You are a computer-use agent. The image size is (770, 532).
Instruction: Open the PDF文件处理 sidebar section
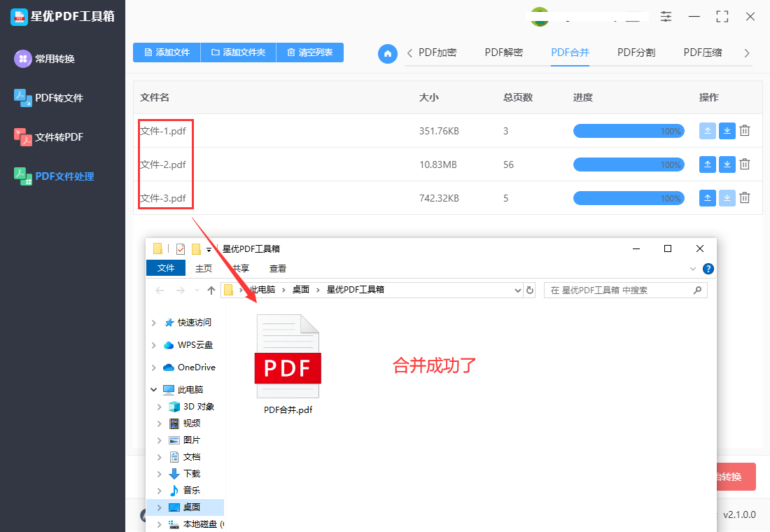[x=62, y=176]
